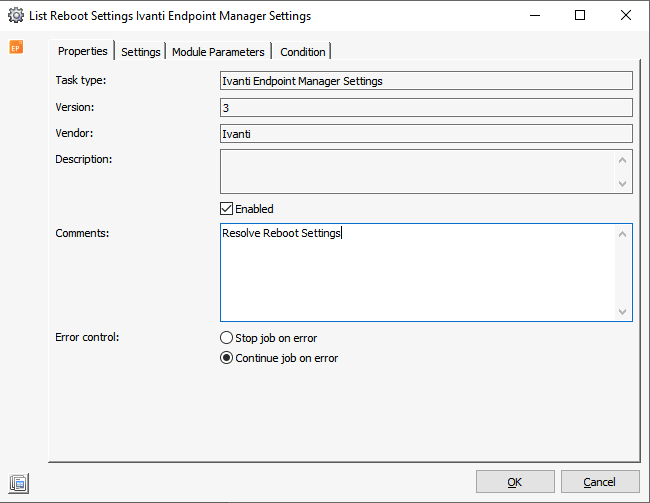Open the window list icon at bottom left
This screenshot has height=503, width=650.
coord(19,484)
